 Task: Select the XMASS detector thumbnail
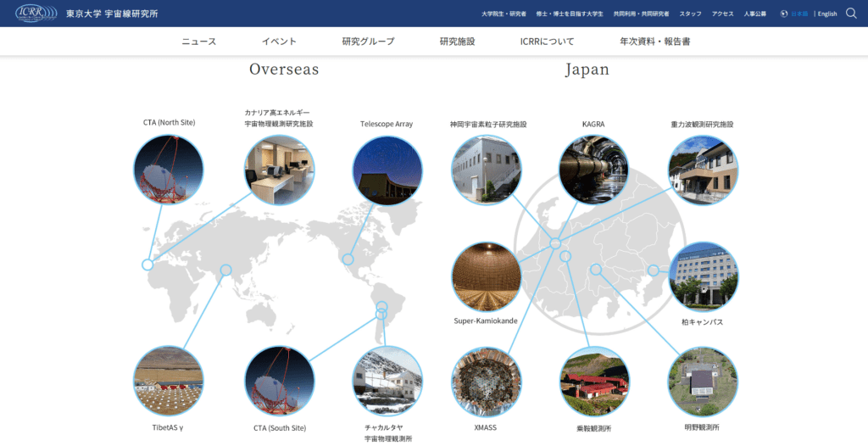486,381
